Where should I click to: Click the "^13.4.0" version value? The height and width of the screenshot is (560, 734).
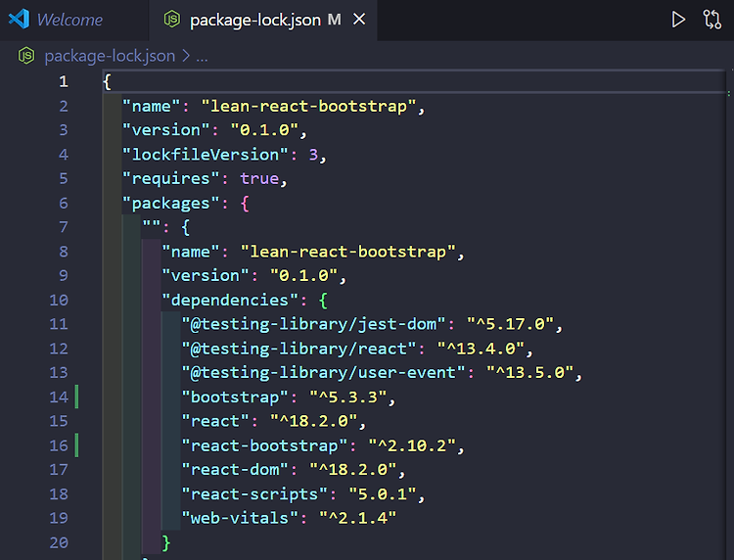[481, 349]
